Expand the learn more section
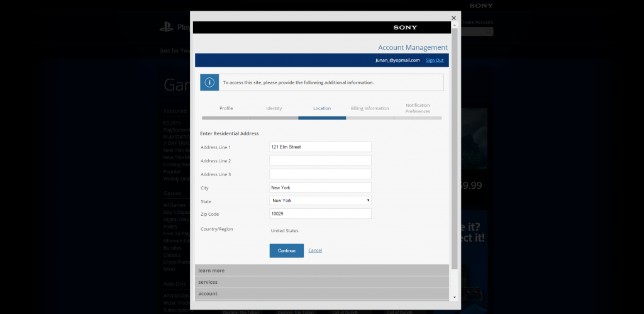The height and width of the screenshot is (314, 644). point(322,271)
